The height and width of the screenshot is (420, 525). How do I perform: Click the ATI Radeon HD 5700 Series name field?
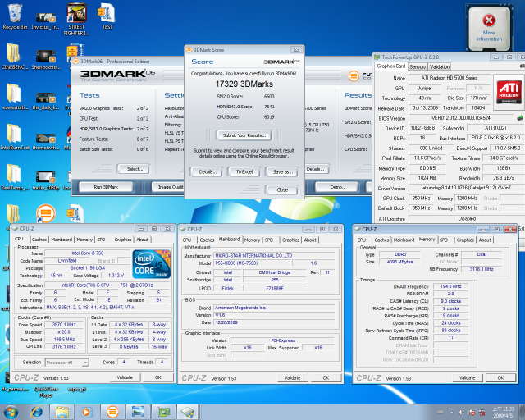point(449,78)
